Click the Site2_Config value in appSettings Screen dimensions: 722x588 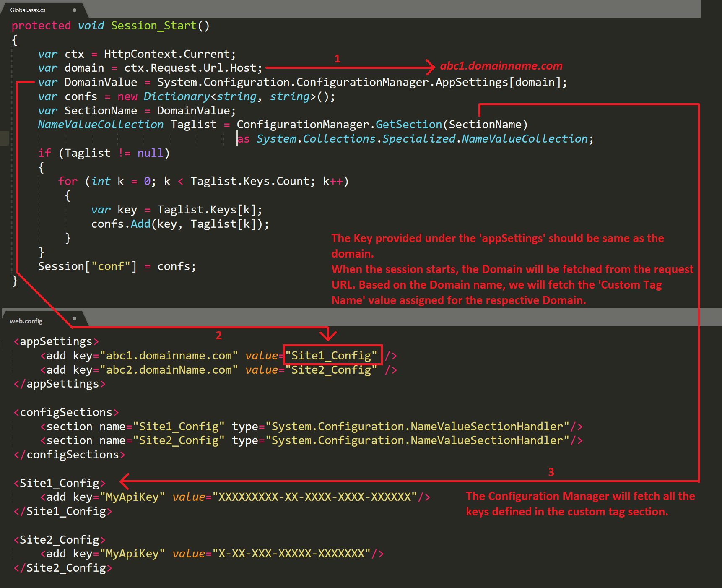[x=331, y=370]
